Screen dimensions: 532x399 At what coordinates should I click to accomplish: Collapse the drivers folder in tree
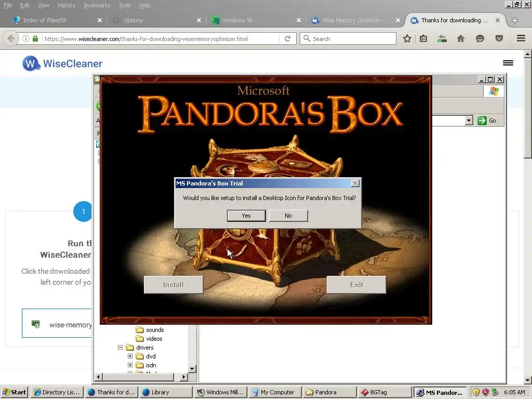point(120,348)
